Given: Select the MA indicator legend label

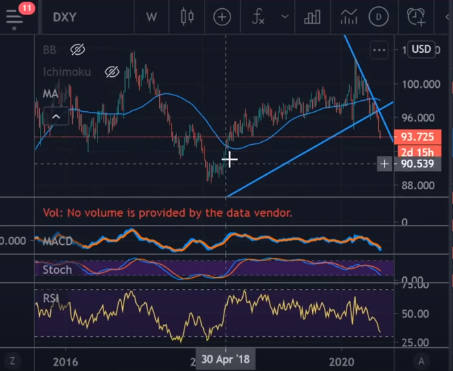Looking at the screenshot, I should (x=51, y=94).
